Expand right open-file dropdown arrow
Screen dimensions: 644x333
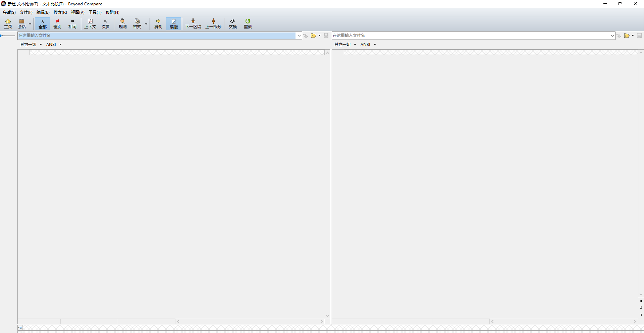click(633, 36)
